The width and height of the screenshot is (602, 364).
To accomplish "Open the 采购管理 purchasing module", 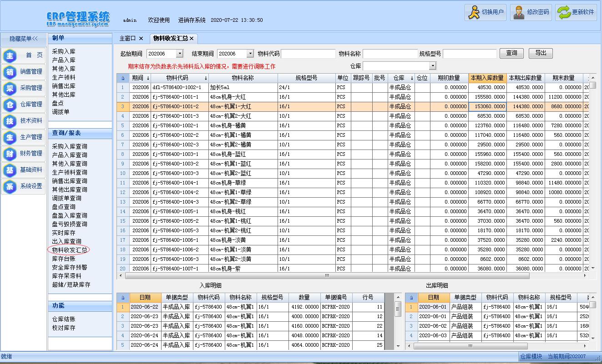I will click(24, 88).
